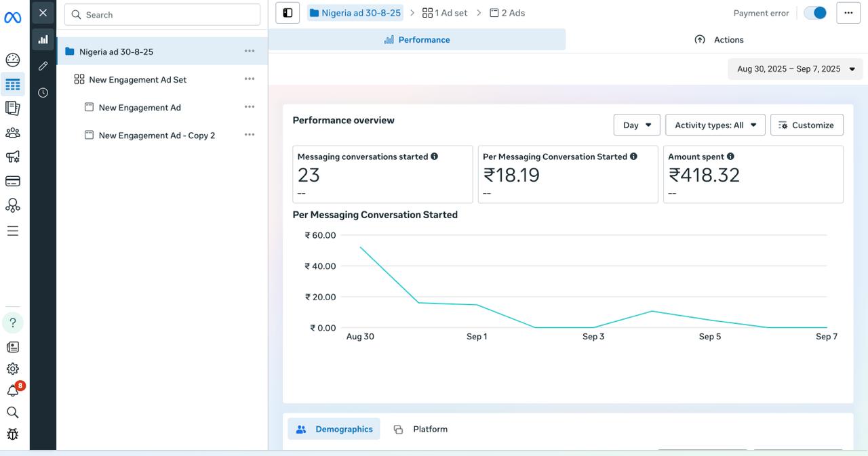Open Billing card icon in sidebar
This screenshot has height=456, width=868.
click(12, 181)
